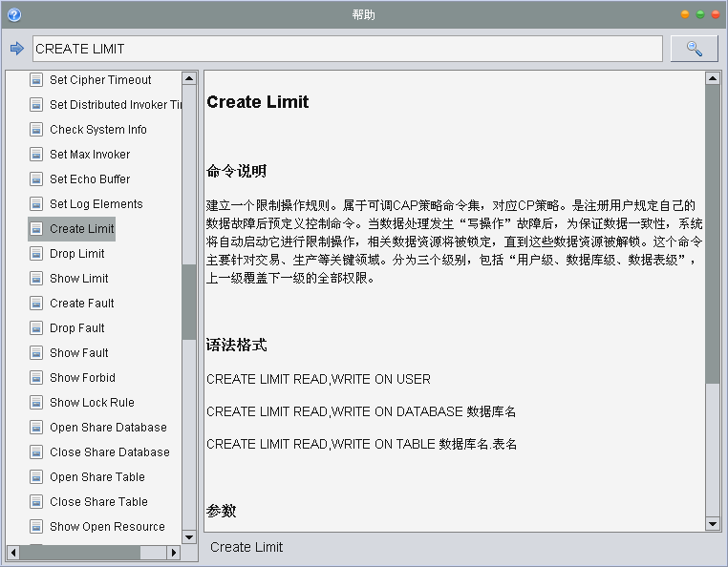This screenshot has width=728, height=567.
Task: Open the Show Fault help topic
Action: pyautogui.click(x=79, y=352)
